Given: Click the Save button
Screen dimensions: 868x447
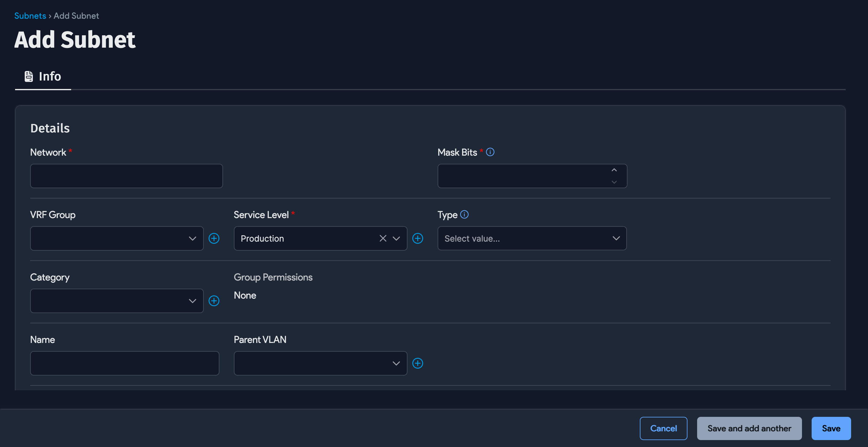Looking at the screenshot, I should coord(831,428).
